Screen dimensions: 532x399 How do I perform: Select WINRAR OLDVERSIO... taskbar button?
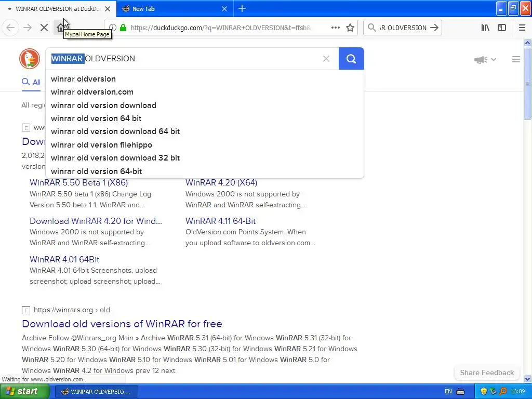pyautogui.click(x=96, y=392)
